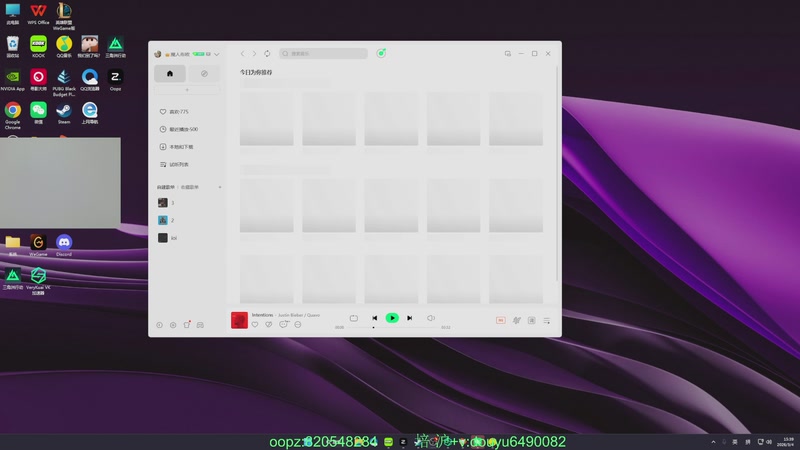Screen dimensions: 800x450
Task: Open WPS Office desktop icon
Action: pyautogui.click(x=38, y=14)
